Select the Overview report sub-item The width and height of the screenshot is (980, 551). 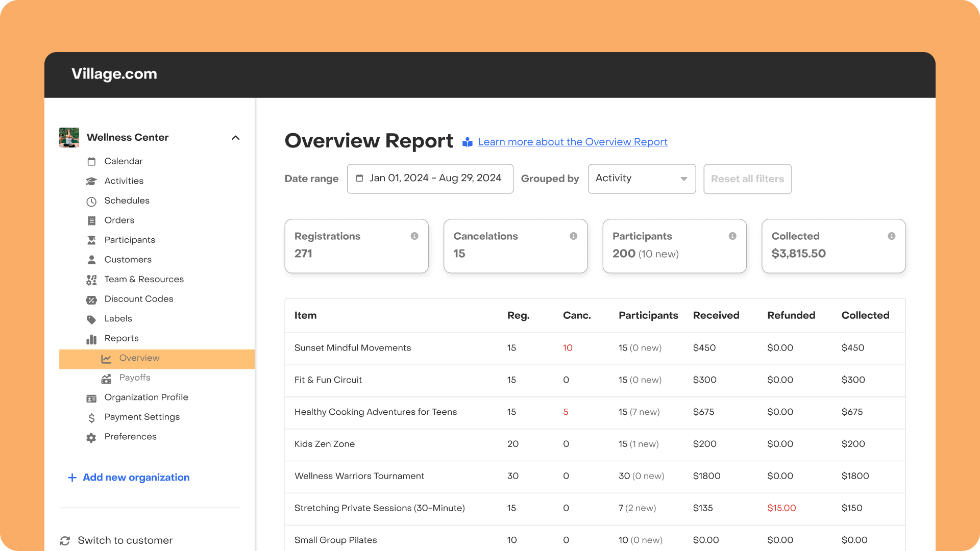point(157,359)
